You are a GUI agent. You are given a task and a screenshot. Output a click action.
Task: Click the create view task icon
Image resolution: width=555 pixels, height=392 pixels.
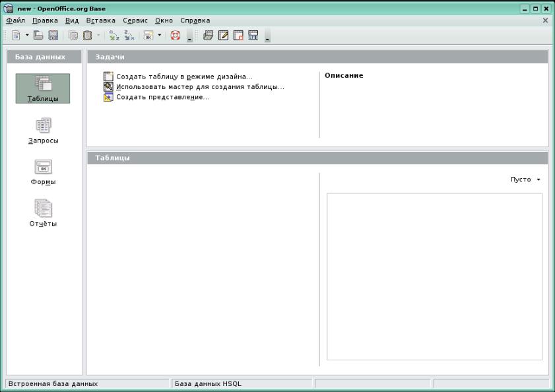(108, 97)
